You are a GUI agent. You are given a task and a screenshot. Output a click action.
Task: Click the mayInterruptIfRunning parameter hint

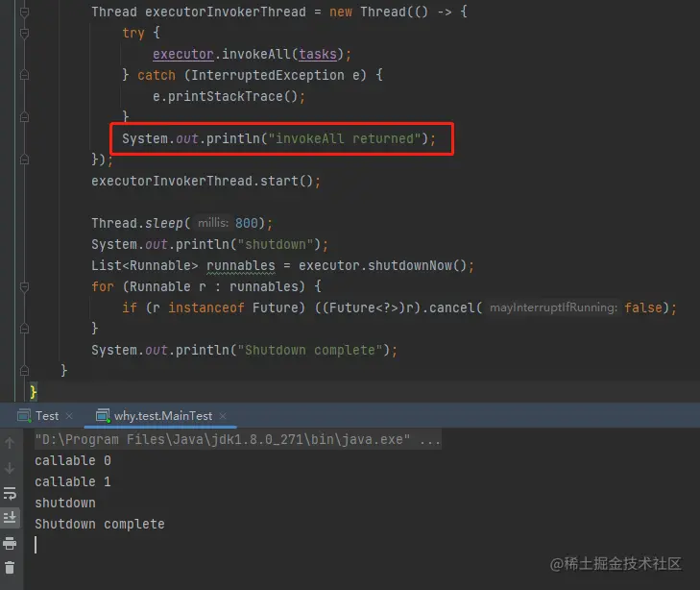coord(554,307)
